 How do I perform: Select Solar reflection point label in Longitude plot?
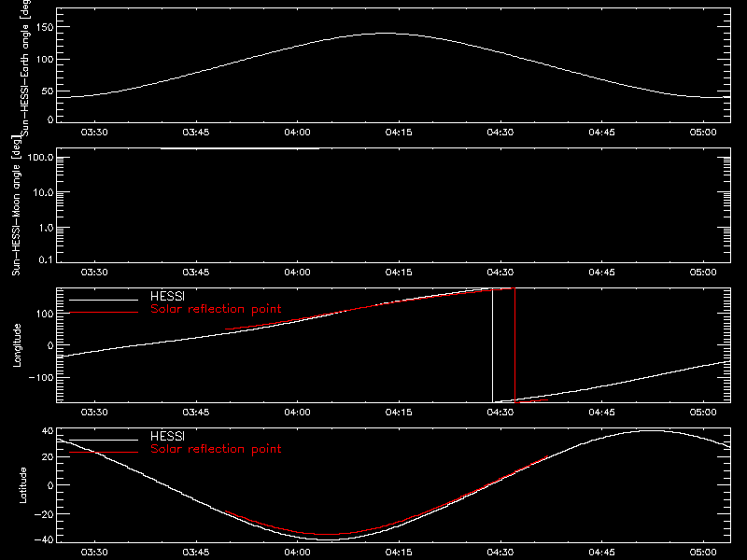[x=216, y=309]
